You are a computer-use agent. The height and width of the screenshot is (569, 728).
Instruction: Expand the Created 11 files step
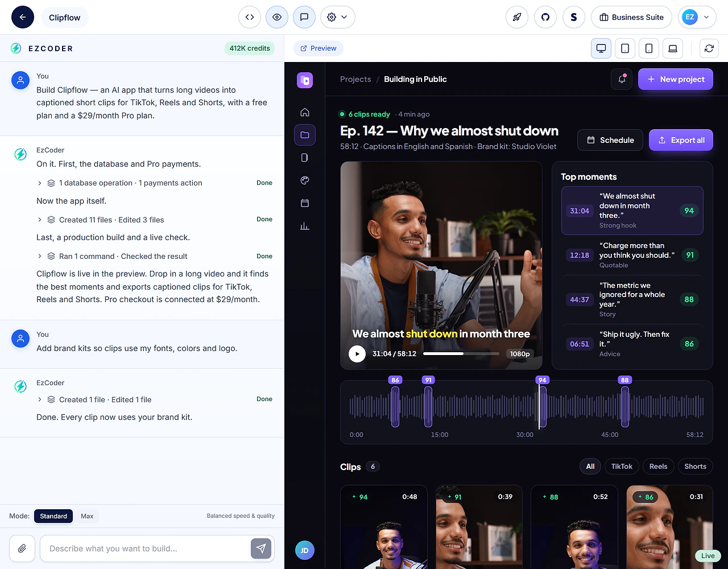pos(155,220)
